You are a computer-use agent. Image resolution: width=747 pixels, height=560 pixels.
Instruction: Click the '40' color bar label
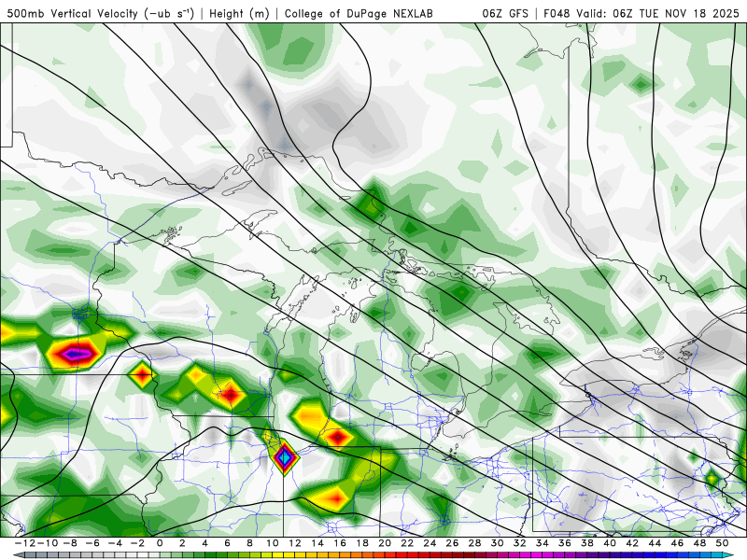pyautogui.click(x=610, y=543)
